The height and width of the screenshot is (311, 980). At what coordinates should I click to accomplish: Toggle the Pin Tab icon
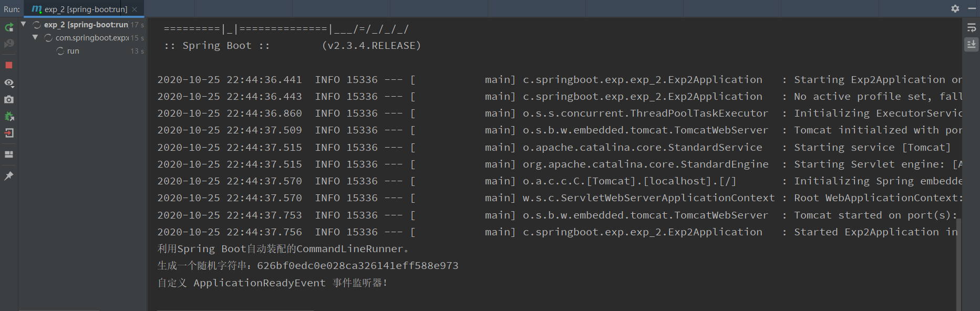(x=9, y=175)
